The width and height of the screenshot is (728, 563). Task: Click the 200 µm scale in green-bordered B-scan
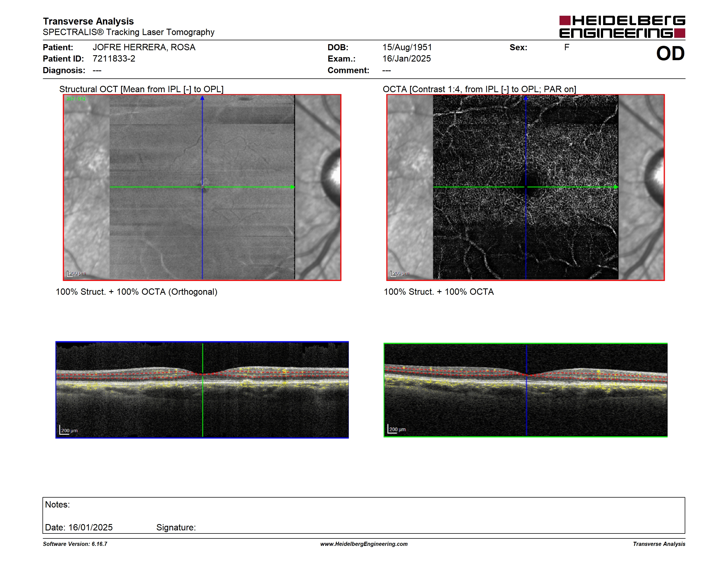pyautogui.click(x=397, y=429)
